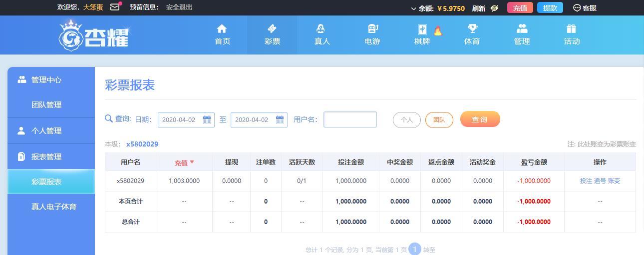The image size is (644, 255).
Task: Open the 体育 sports tab
Action: point(472,35)
